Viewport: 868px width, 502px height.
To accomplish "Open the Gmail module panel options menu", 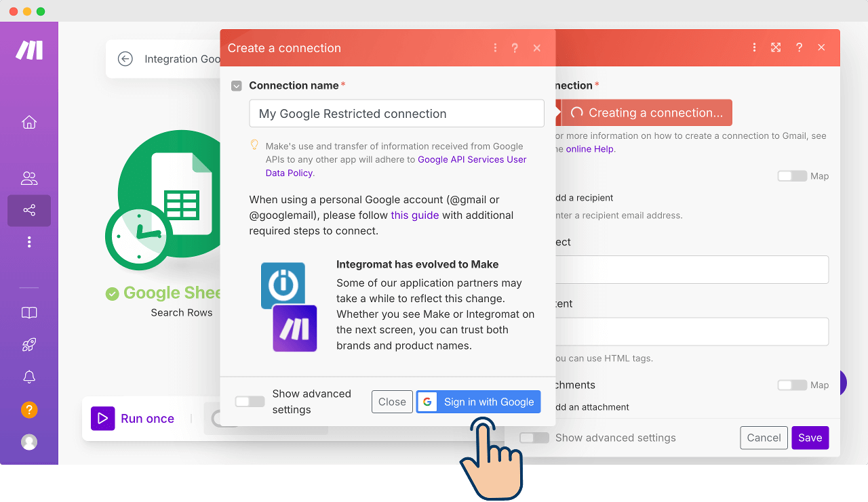I will click(x=755, y=47).
